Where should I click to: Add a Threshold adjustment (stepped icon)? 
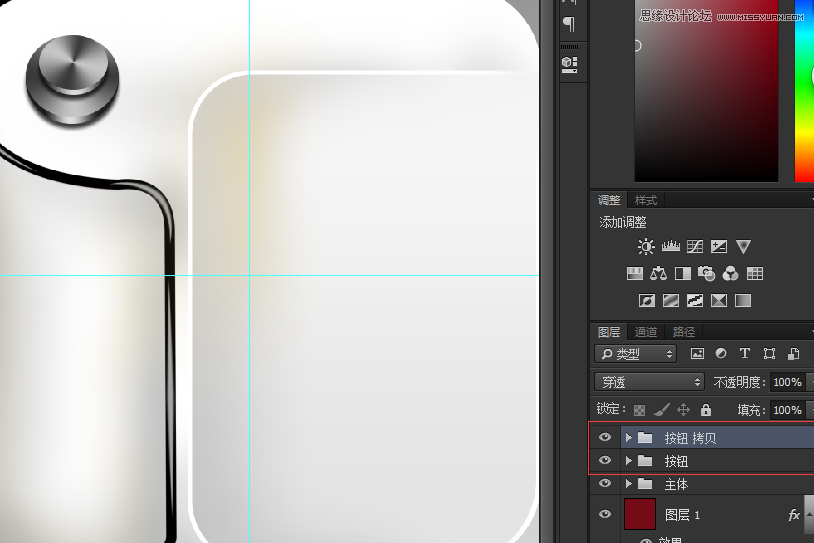point(695,301)
